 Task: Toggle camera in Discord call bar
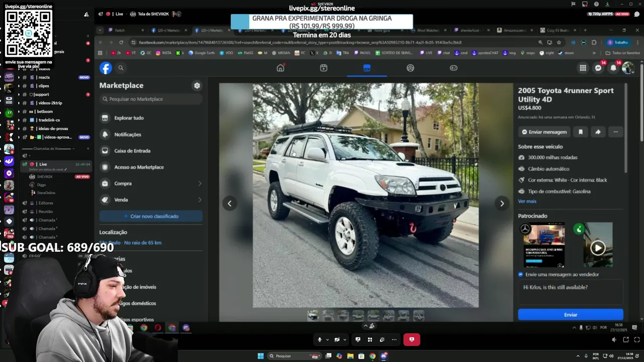pyautogui.click(x=337, y=339)
